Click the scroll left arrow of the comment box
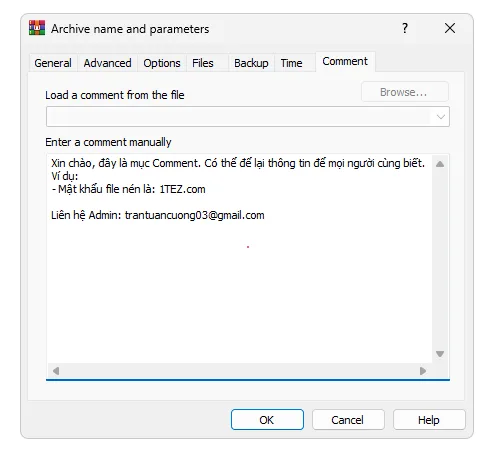The width and height of the screenshot is (499, 450). [x=56, y=371]
